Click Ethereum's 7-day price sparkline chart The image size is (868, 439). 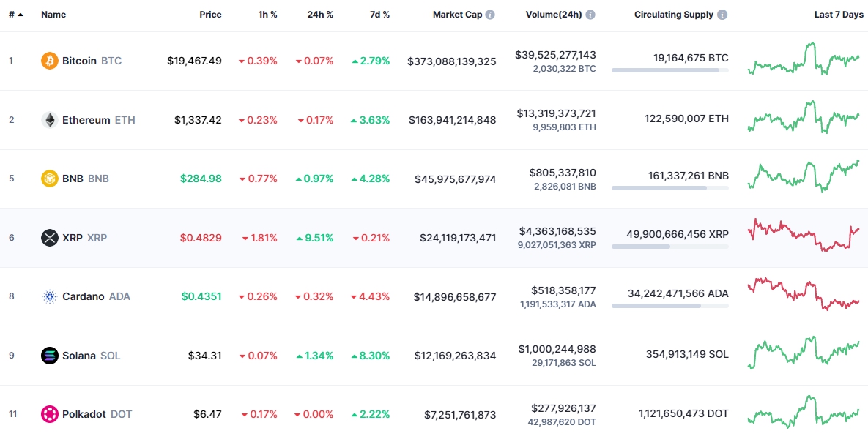click(x=804, y=117)
